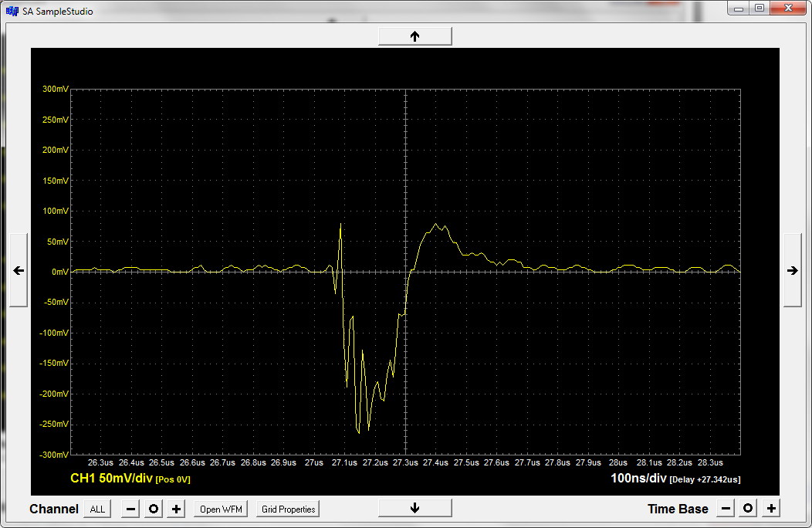Screen dimensions: 812x528
Task: Pan waveform down with the down arrow
Action: tap(414, 508)
